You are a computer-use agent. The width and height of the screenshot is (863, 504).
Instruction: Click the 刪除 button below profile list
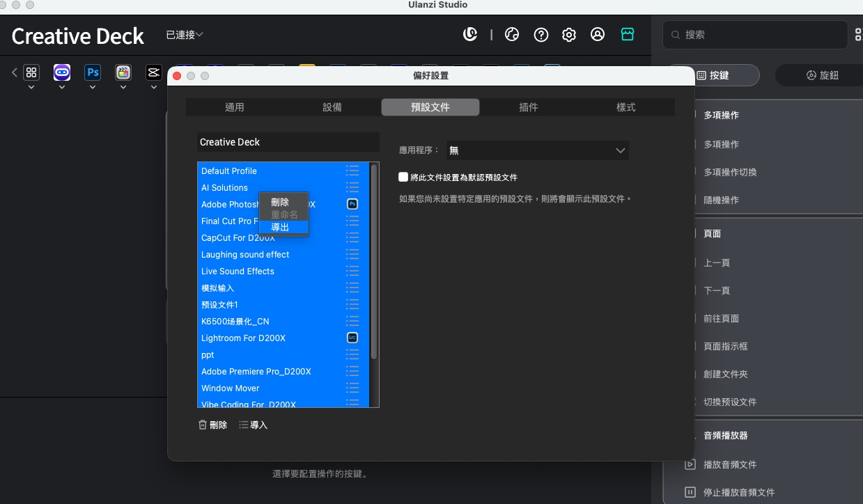coord(213,425)
